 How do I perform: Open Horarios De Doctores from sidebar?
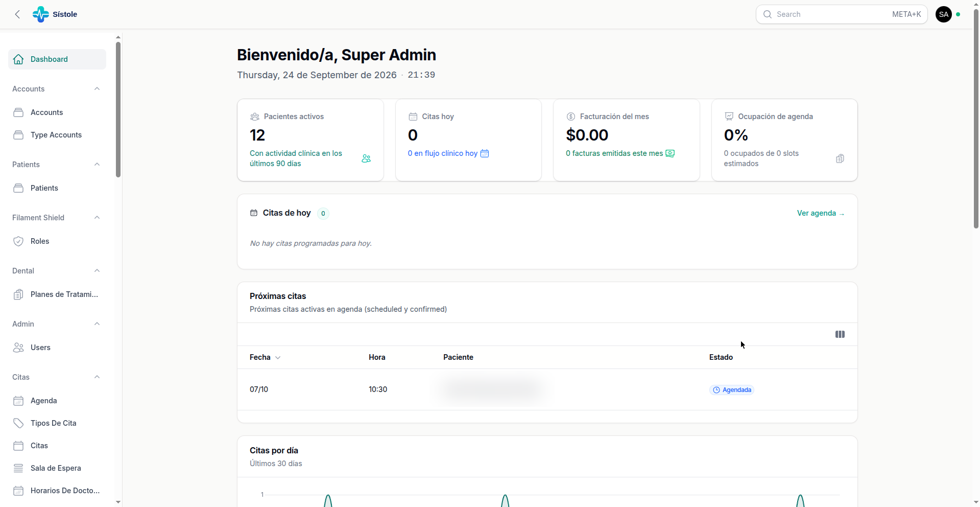[x=57, y=491]
